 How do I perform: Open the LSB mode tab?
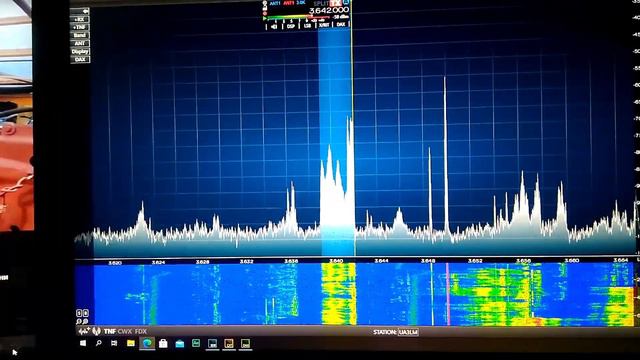point(307,26)
